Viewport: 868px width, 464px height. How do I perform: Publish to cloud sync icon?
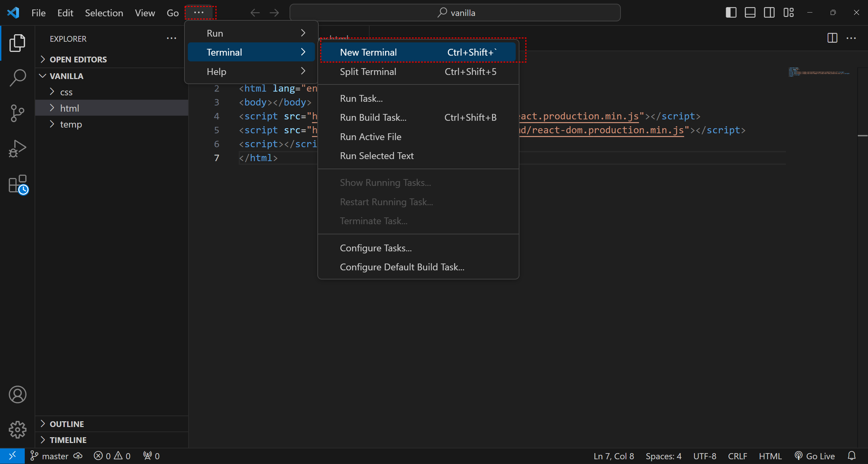click(x=78, y=456)
